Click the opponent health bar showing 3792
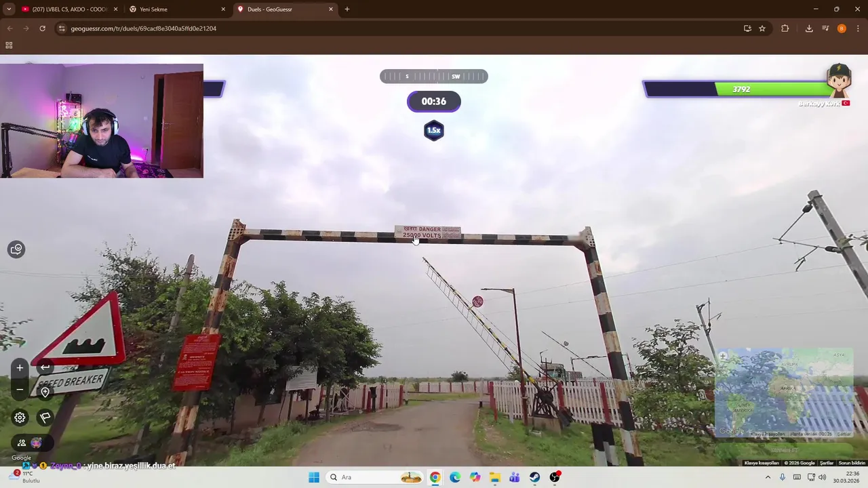Image resolution: width=868 pixels, height=488 pixels. click(x=738, y=89)
